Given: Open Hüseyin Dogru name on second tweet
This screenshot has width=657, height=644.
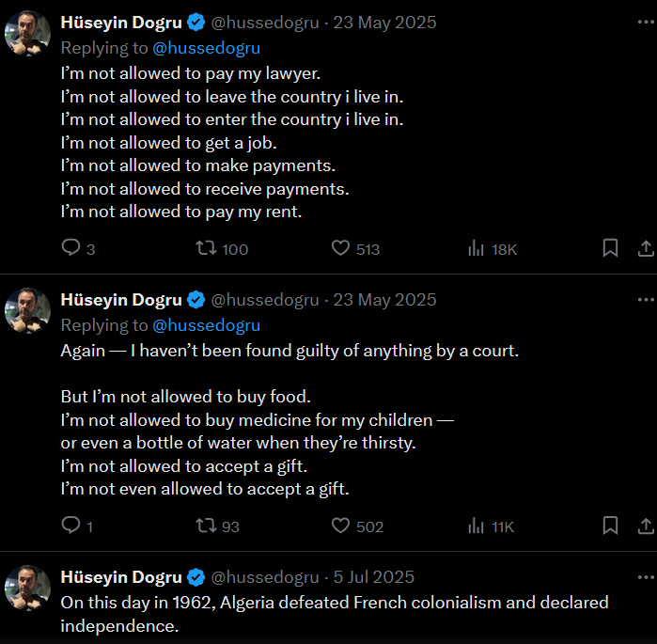Looking at the screenshot, I should point(121,300).
